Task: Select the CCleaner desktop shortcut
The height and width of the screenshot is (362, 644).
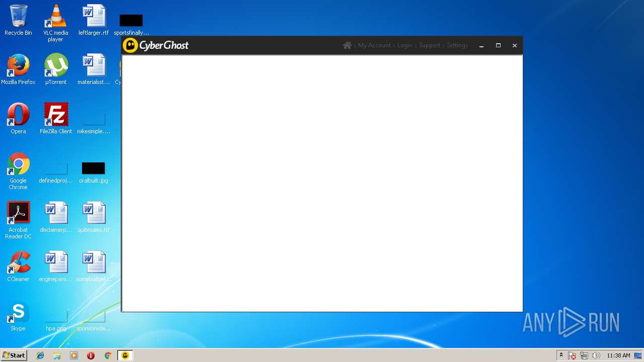Action: [x=18, y=266]
